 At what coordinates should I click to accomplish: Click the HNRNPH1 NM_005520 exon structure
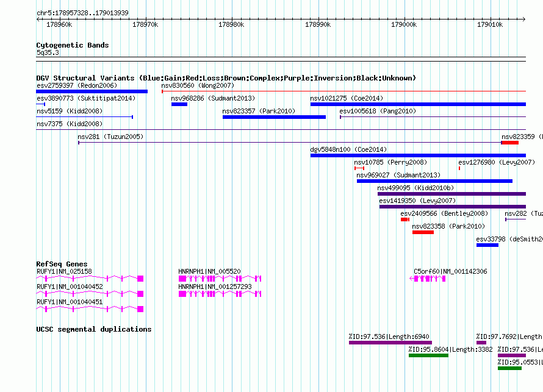(x=220, y=279)
